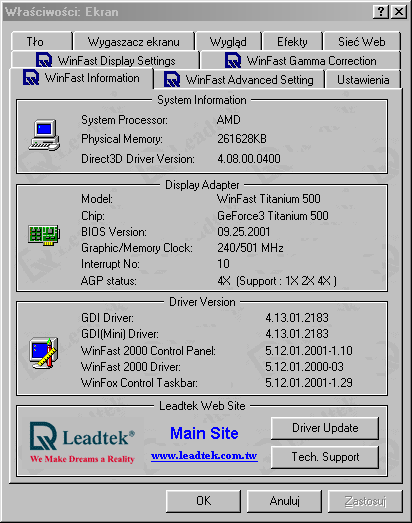Click the Interrupt No value 10
This screenshot has height=523, width=412.
pos(224,264)
